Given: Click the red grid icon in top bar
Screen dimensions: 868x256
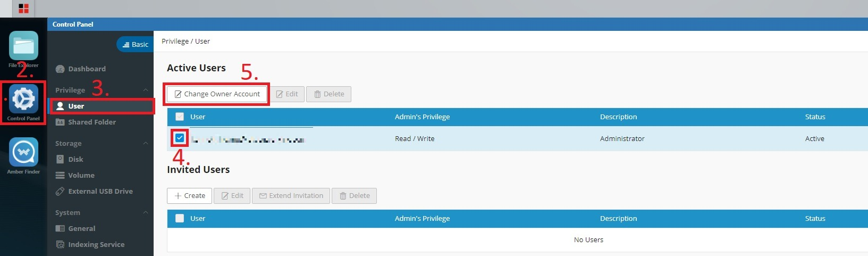Looking at the screenshot, I should coord(23,9).
